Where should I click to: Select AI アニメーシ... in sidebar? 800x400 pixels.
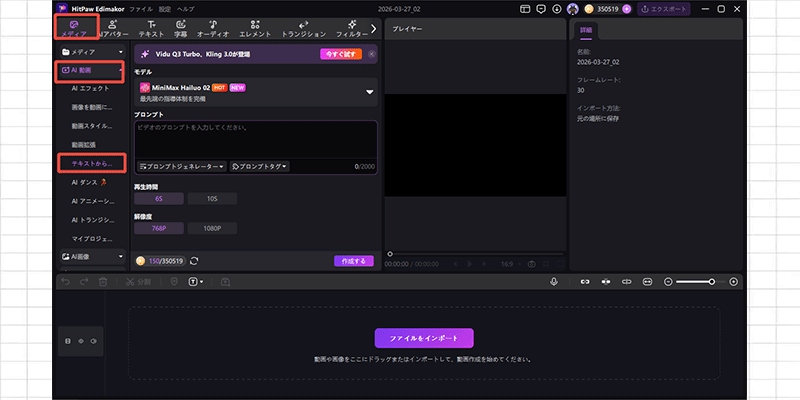click(93, 201)
